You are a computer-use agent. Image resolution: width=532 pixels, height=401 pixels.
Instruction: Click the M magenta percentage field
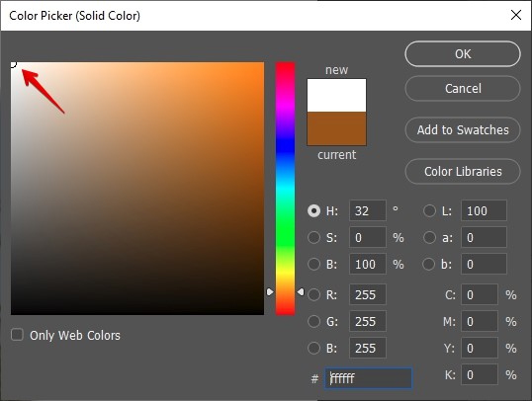(x=480, y=321)
